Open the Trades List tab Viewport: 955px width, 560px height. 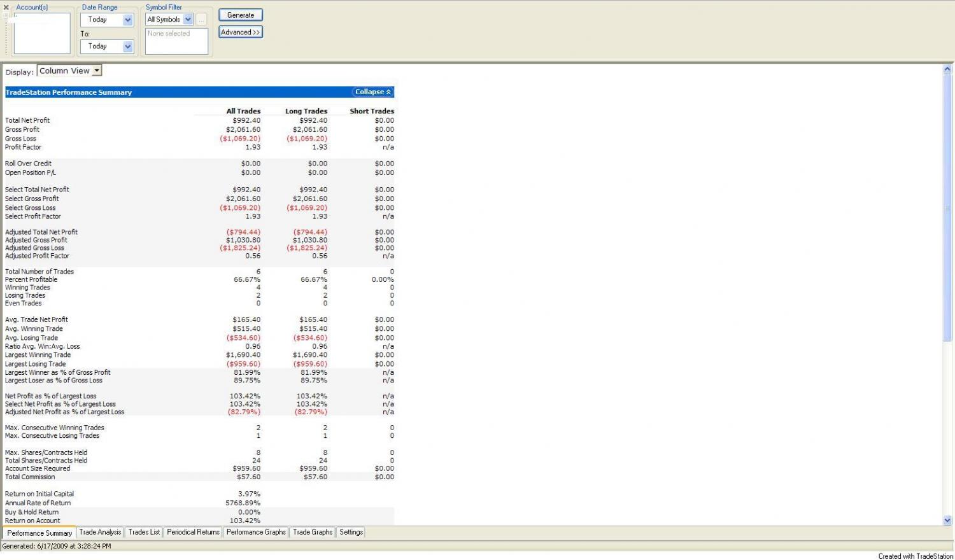point(144,532)
